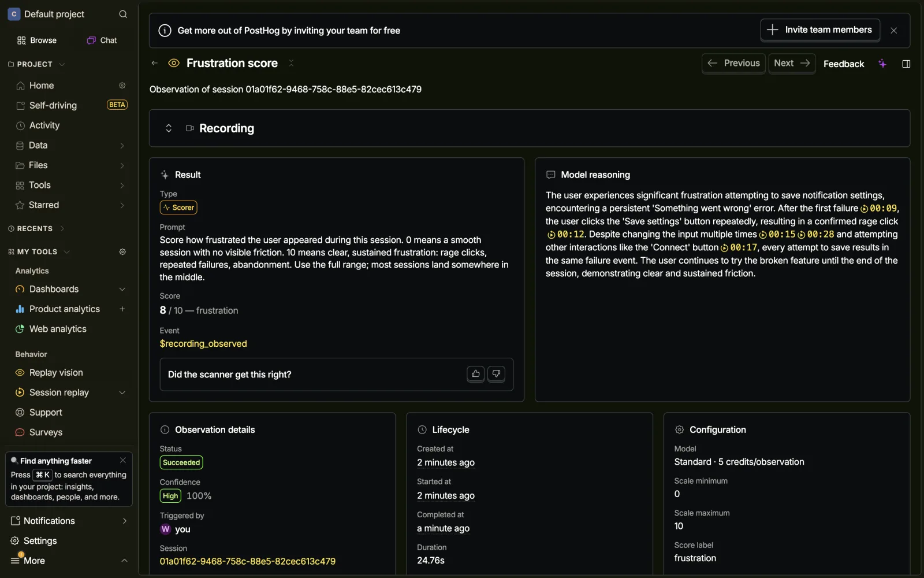The image size is (924, 578).
Task: Expand the Recording section
Action: click(169, 128)
